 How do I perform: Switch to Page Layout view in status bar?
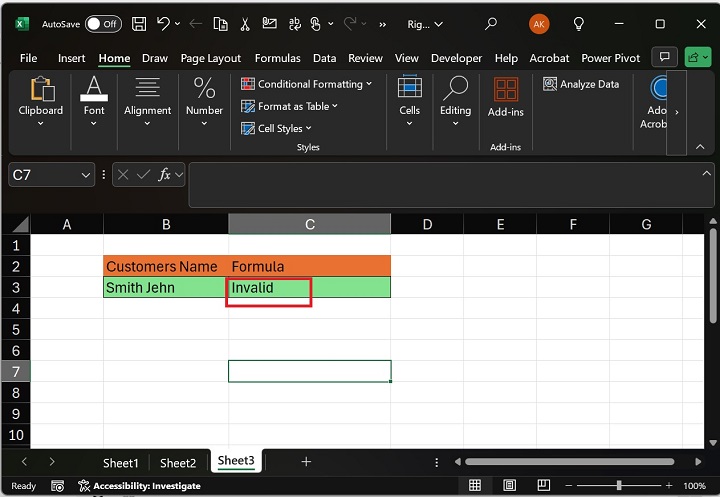(510, 486)
